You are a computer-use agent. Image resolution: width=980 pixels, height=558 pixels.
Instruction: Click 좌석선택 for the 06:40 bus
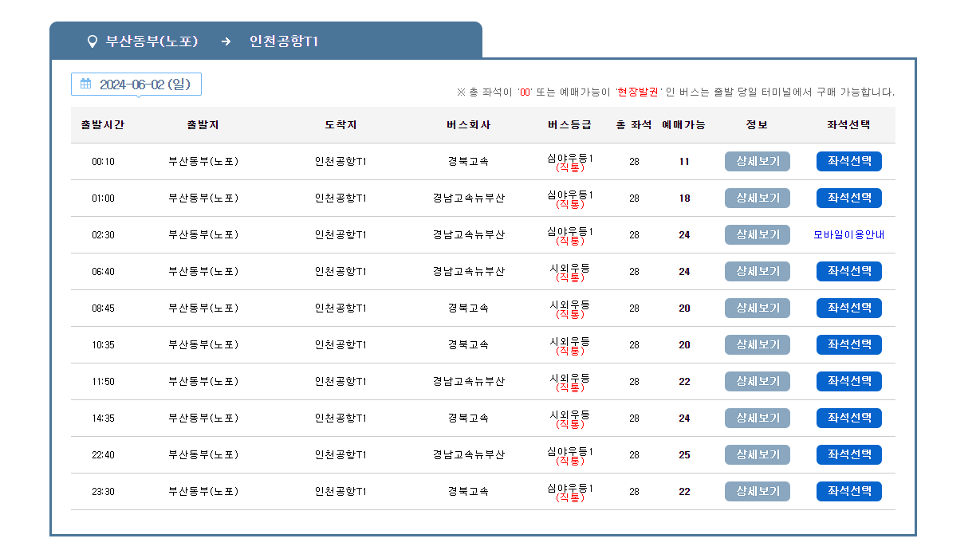click(849, 272)
